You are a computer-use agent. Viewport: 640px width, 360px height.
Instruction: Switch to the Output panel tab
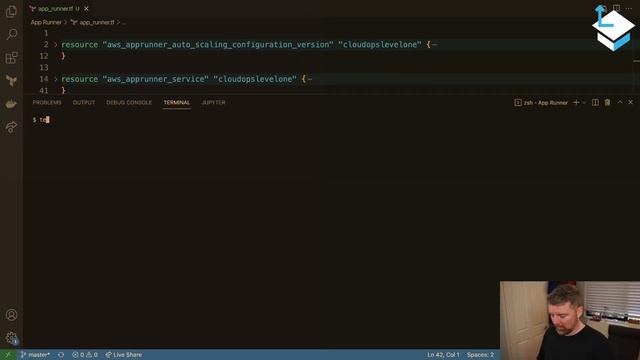coord(84,102)
